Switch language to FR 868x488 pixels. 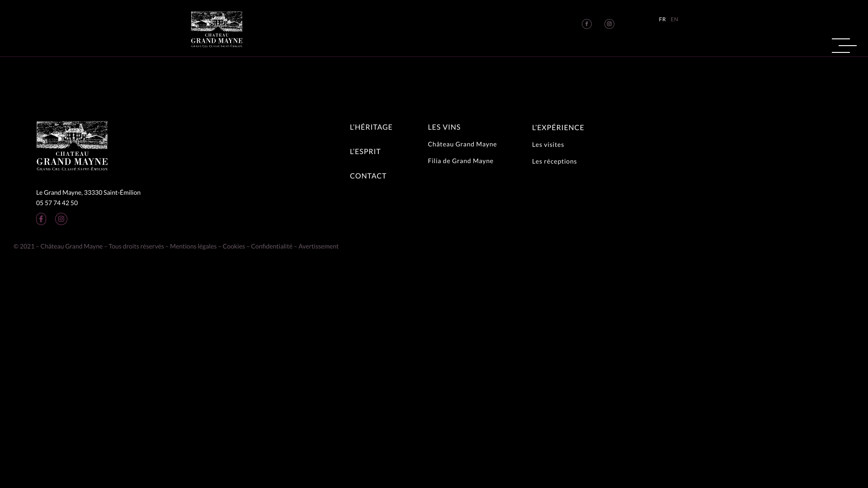662,19
